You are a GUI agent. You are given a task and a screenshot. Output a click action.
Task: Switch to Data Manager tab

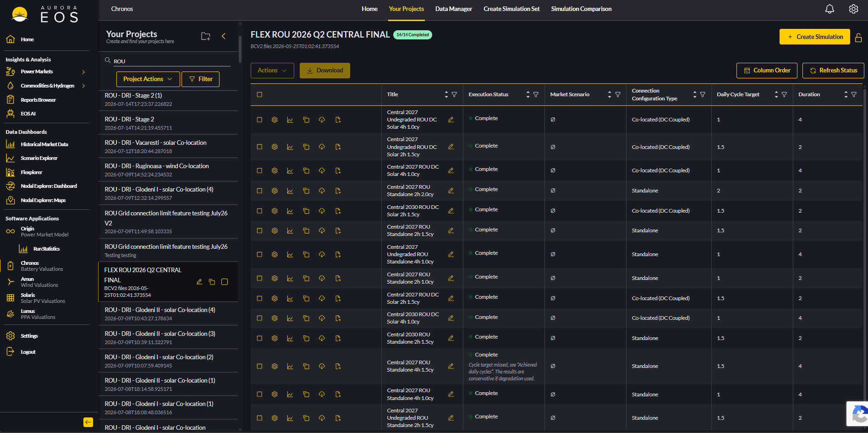pos(453,9)
